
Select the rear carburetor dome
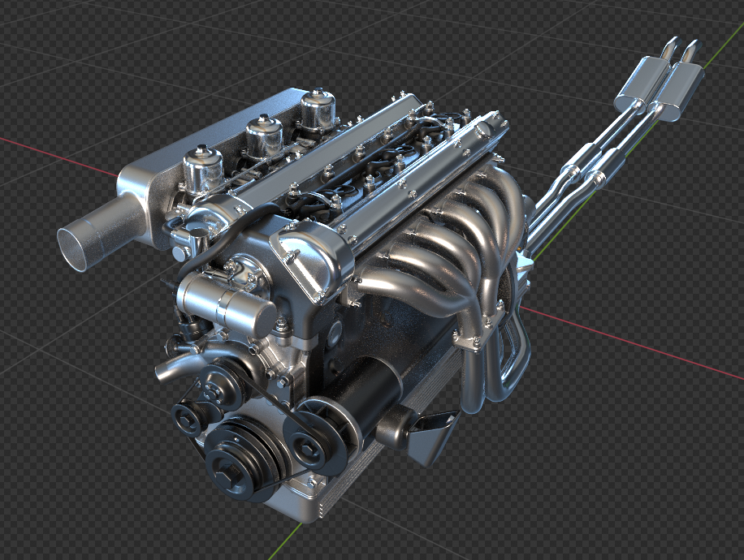point(318,109)
